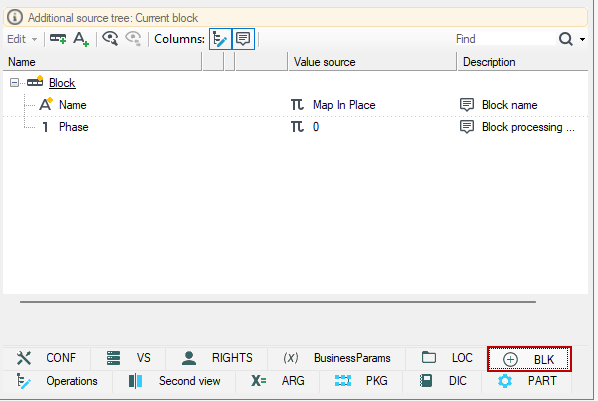Click pi icon beside Map In Place
Screen dimensions: 598x401
[297, 105]
